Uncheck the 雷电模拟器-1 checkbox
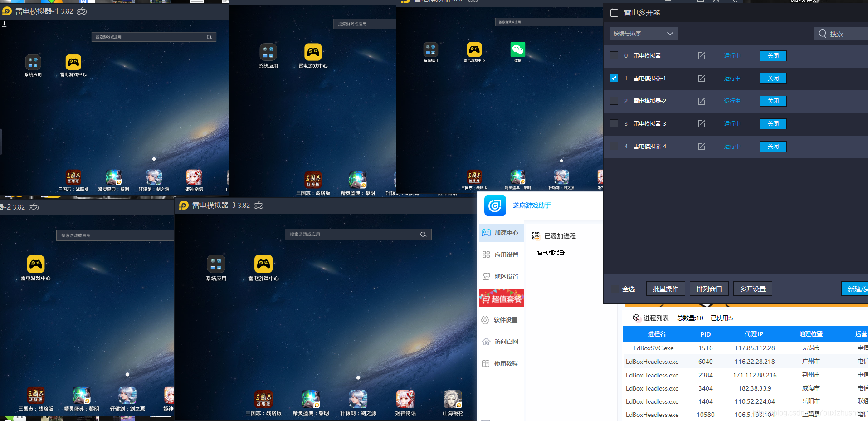Screen dimensions: 868x421 (x=614, y=78)
